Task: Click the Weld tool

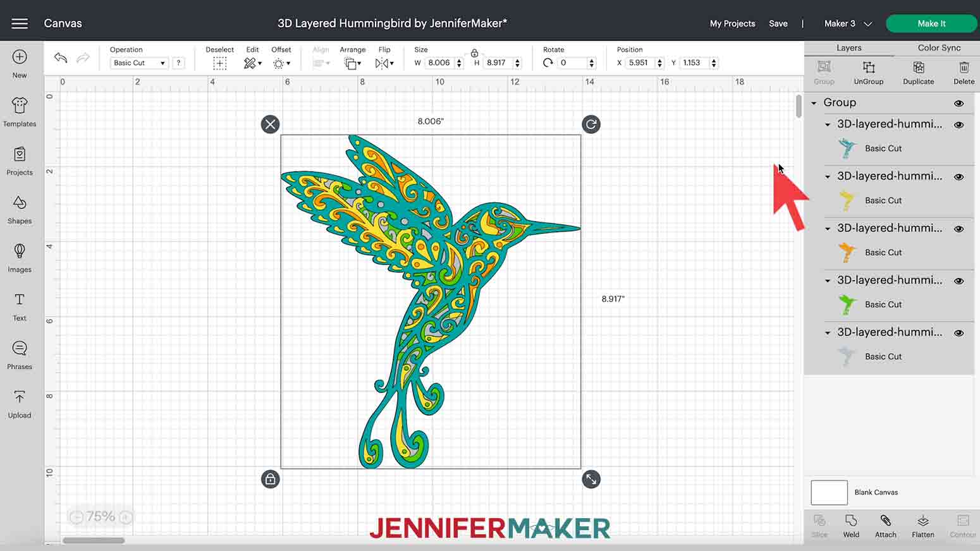Action: (x=851, y=526)
